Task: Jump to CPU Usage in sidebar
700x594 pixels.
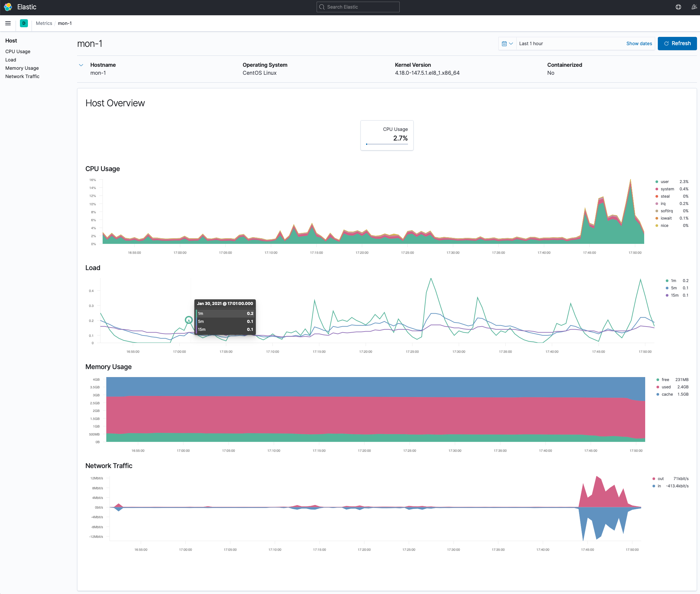Action: click(x=18, y=51)
